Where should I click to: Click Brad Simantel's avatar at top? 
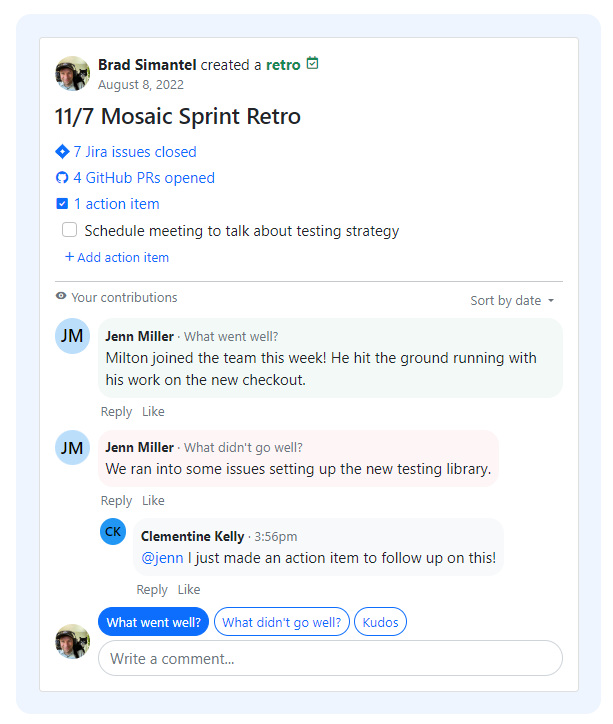[73, 73]
